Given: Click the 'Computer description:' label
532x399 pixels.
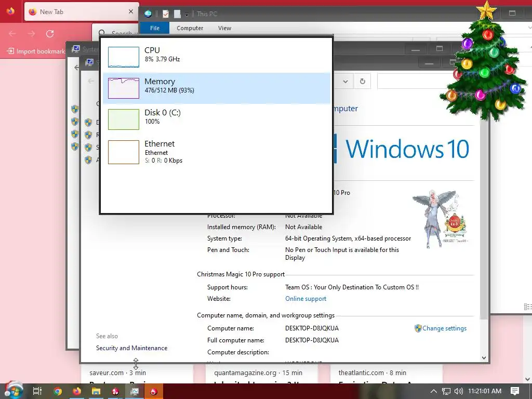Looking at the screenshot, I should coord(238,352).
